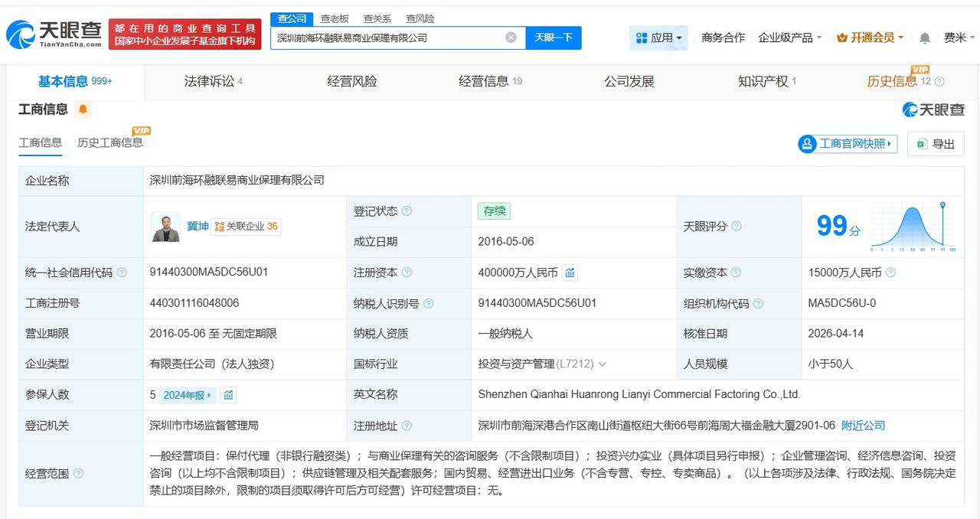980x519 pixels.
Task: Click the photo of legal representative 冀坤
Action: coord(165,227)
